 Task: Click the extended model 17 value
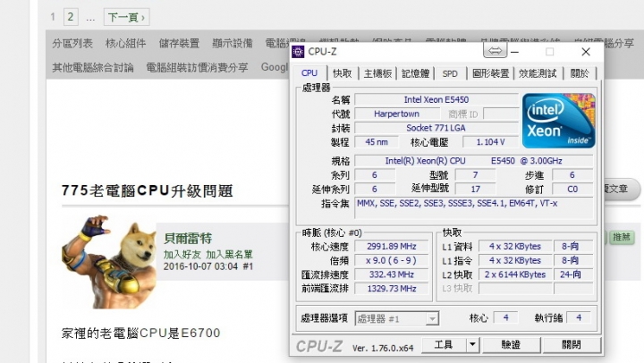pyautogui.click(x=475, y=189)
